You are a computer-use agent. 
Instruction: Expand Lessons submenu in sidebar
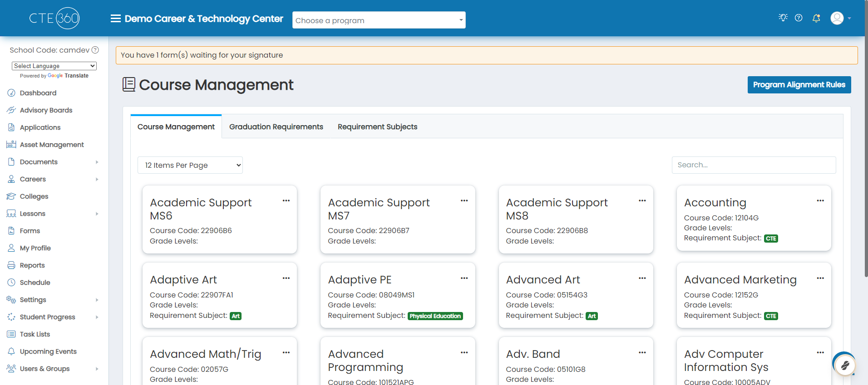(x=97, y=214)
